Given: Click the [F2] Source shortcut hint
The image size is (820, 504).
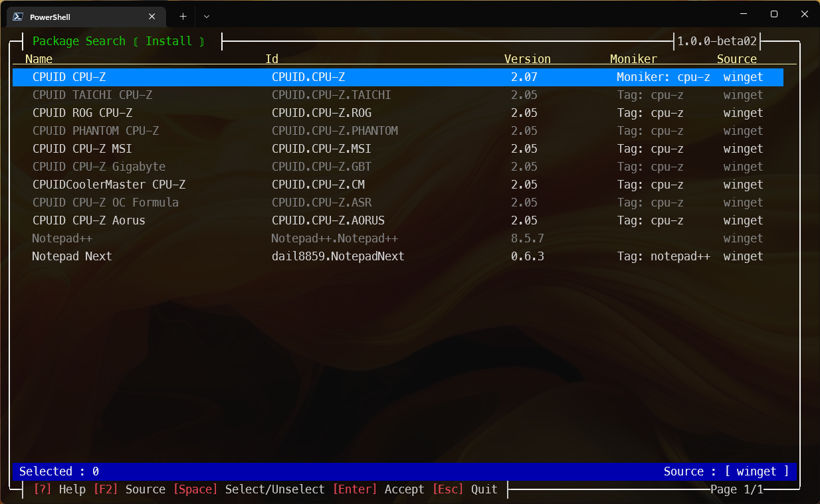Looking at the screenshot, I should pyautogui.click(x=129, y=489).
